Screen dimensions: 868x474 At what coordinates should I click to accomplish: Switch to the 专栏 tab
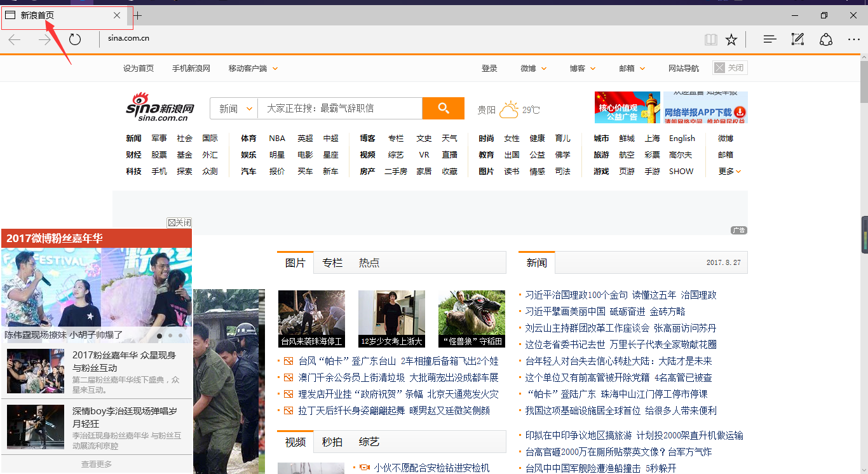(x=332, y=262)
